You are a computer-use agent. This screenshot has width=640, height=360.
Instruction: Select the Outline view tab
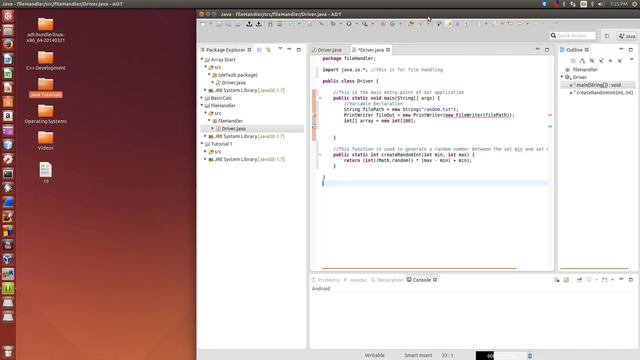(x=574, y=50)
